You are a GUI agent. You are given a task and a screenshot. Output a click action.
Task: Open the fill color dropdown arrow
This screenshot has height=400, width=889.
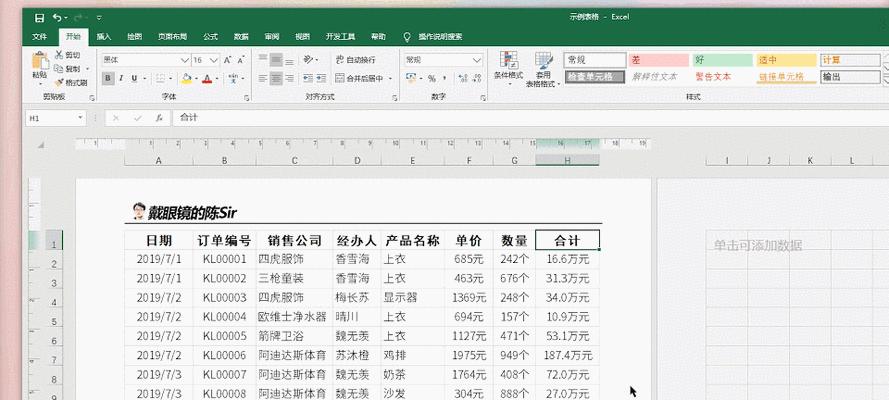(196, 78)
